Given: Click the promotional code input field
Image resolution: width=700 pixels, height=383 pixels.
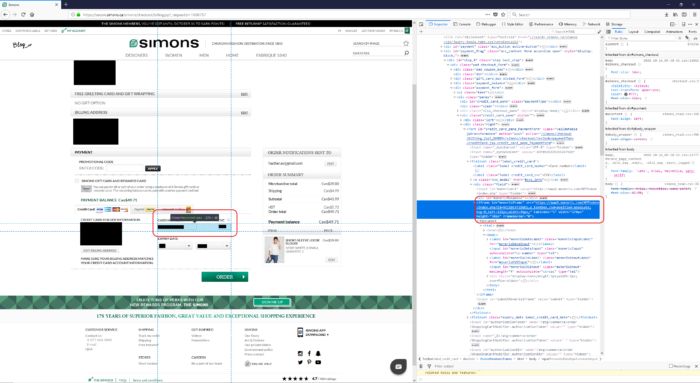Looking at the screenshot, I should pos(125,168).
